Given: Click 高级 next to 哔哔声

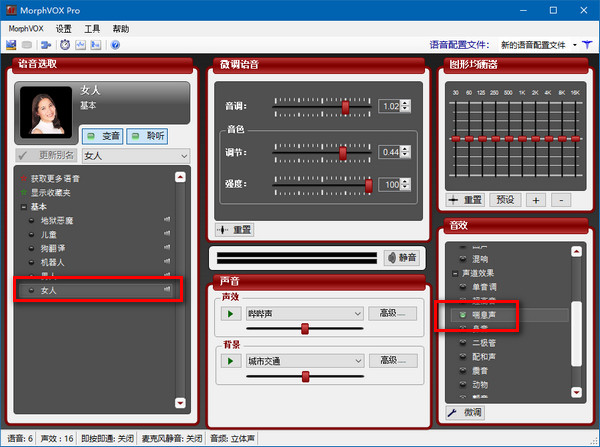Looking at the screenshot, I should click(392, 313).
